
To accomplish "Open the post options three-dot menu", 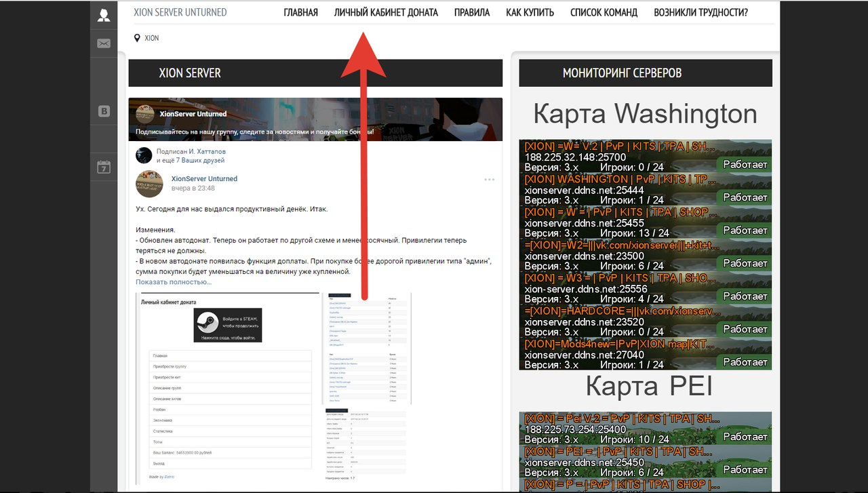I will tap(490, 180).
